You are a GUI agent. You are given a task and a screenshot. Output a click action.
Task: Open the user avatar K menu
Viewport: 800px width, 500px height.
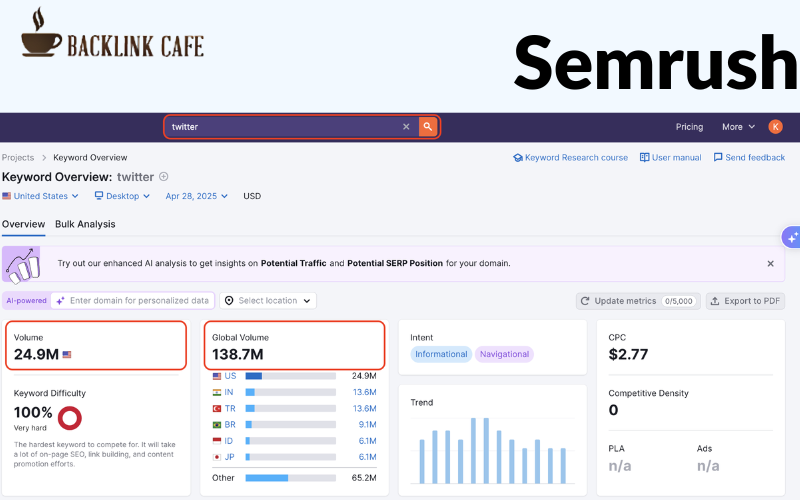[775, 127]
